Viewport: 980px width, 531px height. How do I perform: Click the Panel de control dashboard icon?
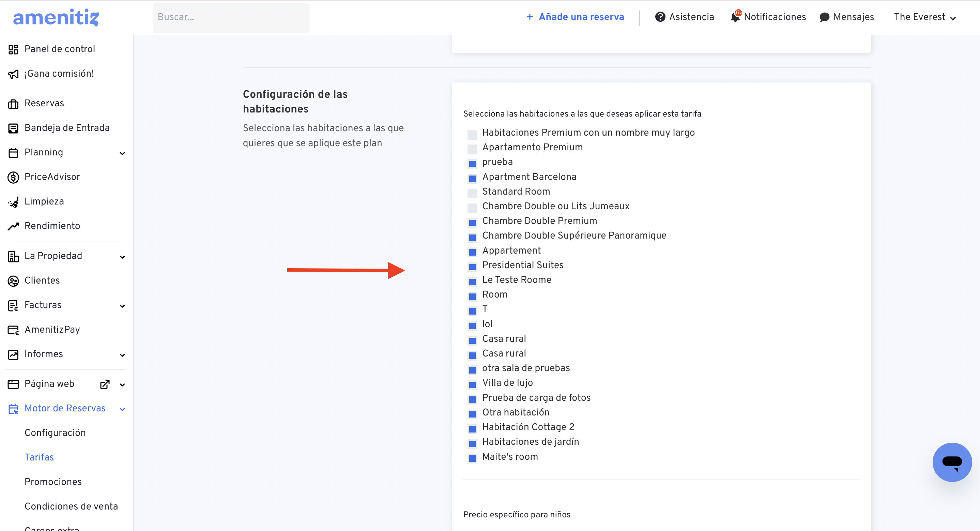pos(13,49)
